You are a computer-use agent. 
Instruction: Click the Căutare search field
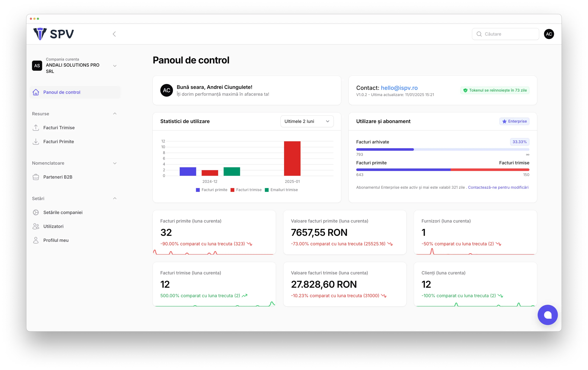click(505, 34)
